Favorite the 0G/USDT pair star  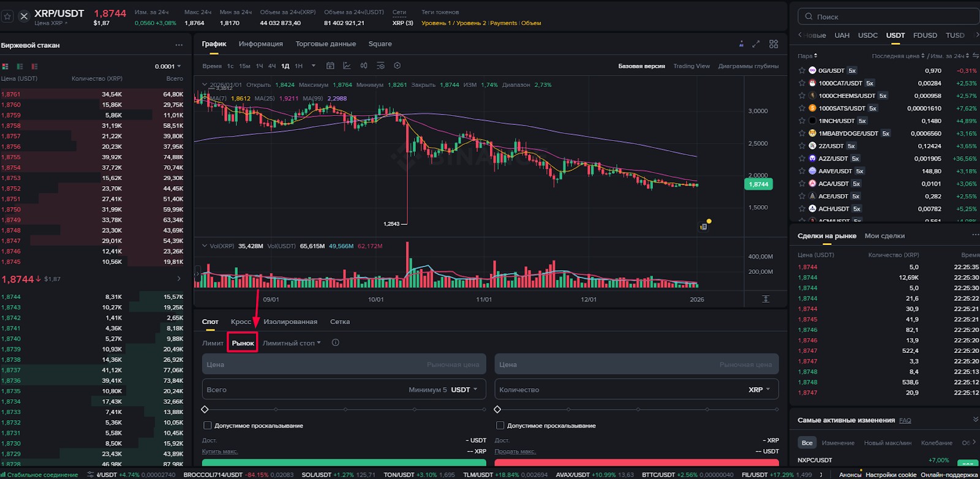(x=802, y=70)
